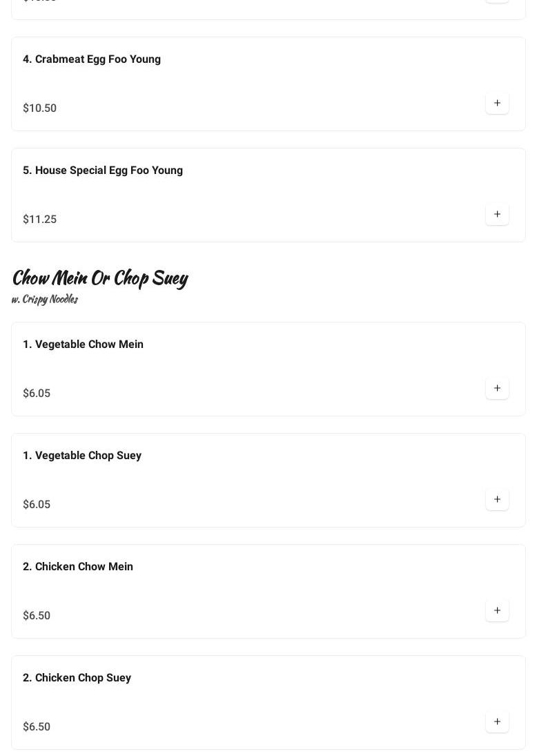Click the $10.50 Crabmeat Egg Foo Young price
Viewport: 537px width, 756px height.
pos(40,108)
